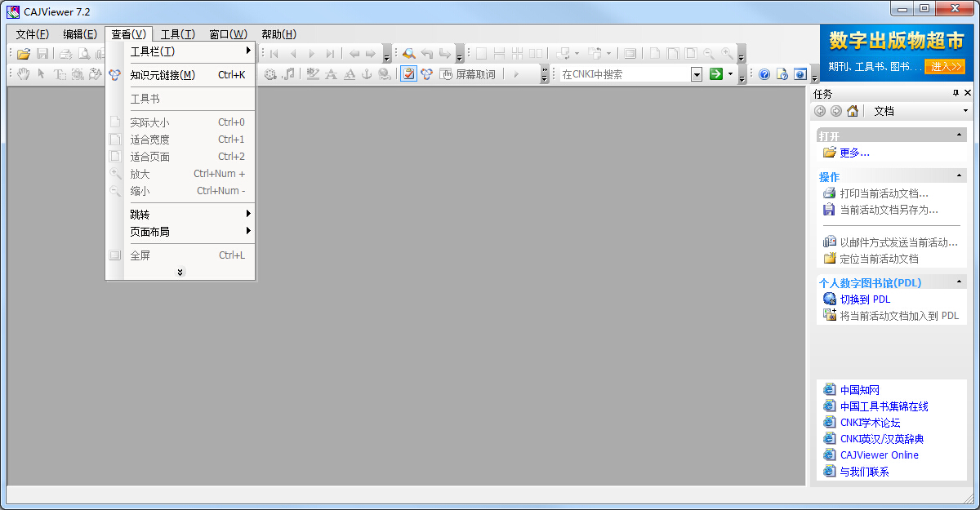
Task: Click the green arrow CNKI search button
Action: [715, 74]
